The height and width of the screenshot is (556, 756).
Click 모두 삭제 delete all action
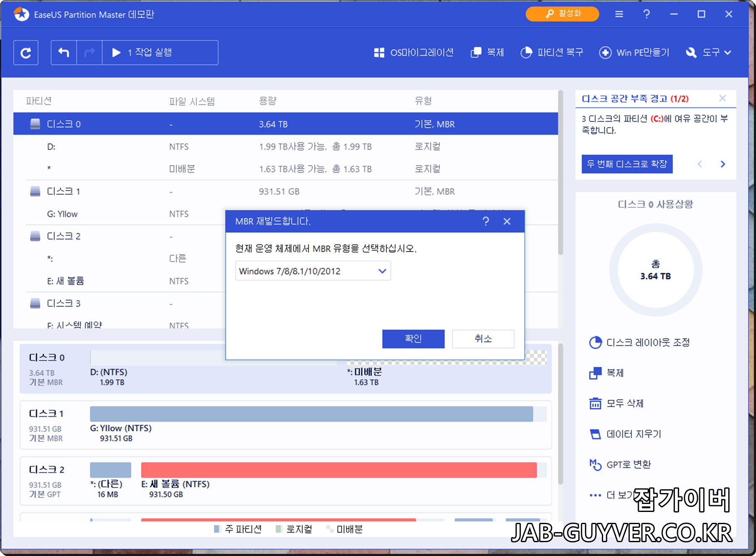click(x=616, y=403)
